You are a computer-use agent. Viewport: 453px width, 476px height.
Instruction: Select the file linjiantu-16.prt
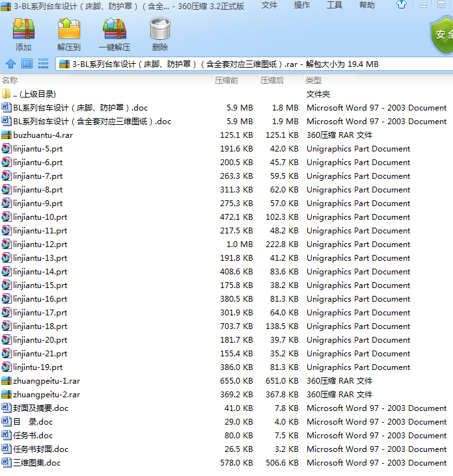(x=40, y=299)
